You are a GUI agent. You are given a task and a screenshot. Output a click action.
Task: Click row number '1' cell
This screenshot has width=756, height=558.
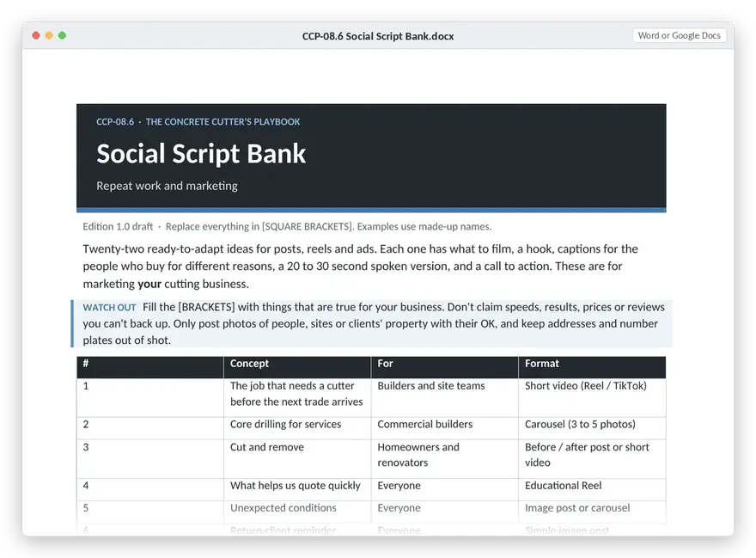coord(150,398)
